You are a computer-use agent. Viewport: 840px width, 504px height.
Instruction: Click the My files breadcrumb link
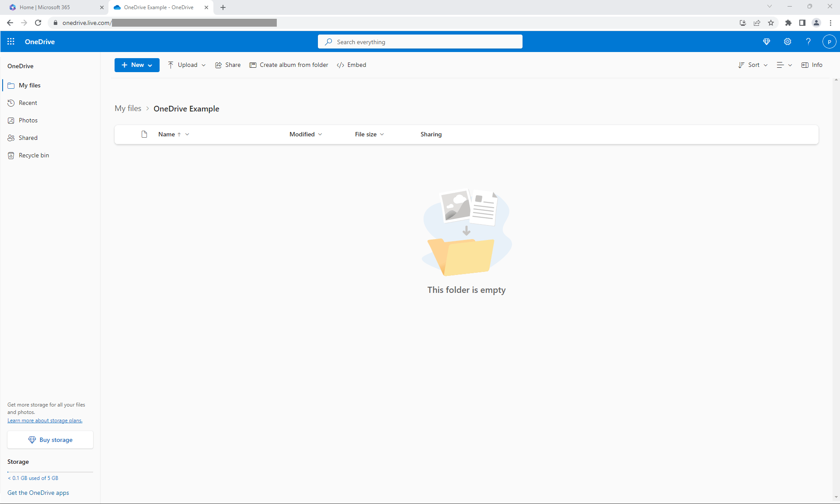click(x=128, y=108)
